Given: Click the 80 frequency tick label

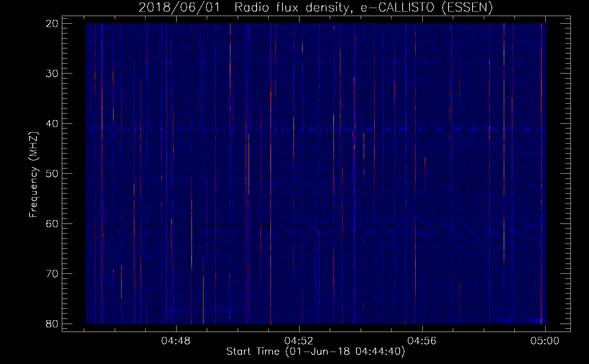Looking at the screenshot, I should [x=52, y=324].
